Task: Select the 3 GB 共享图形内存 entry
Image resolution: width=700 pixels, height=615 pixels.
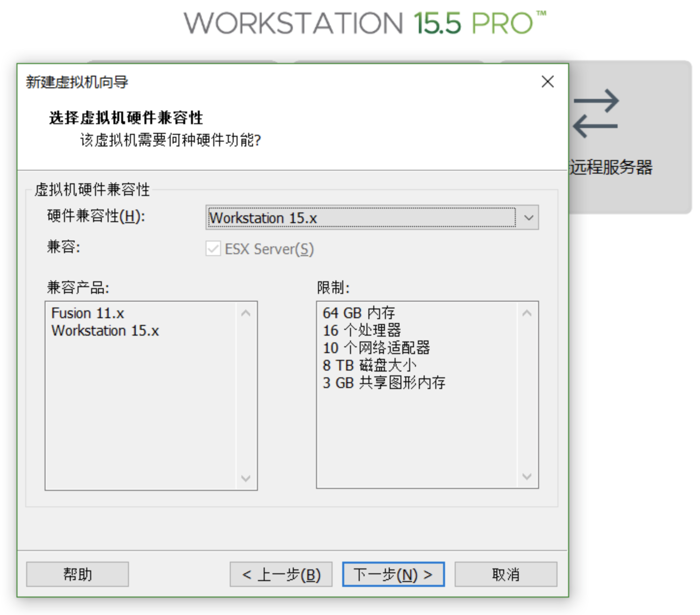Action: coord(384,383)
